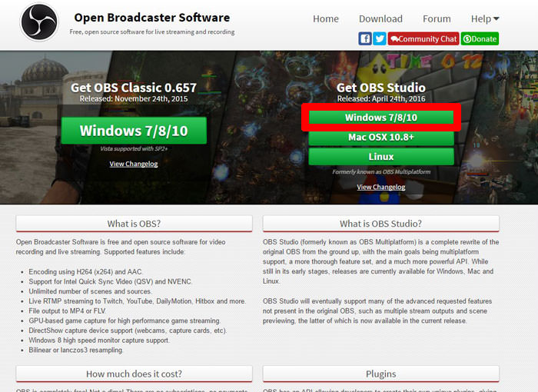
Task: Open the Community Chat button
Action: pos(423,38)
